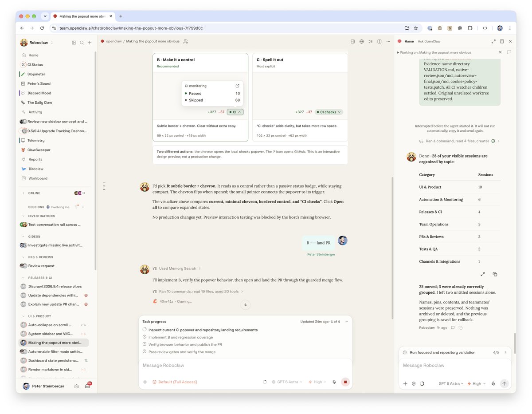
Task: Expand the Online members section
Action: [23, 193]
